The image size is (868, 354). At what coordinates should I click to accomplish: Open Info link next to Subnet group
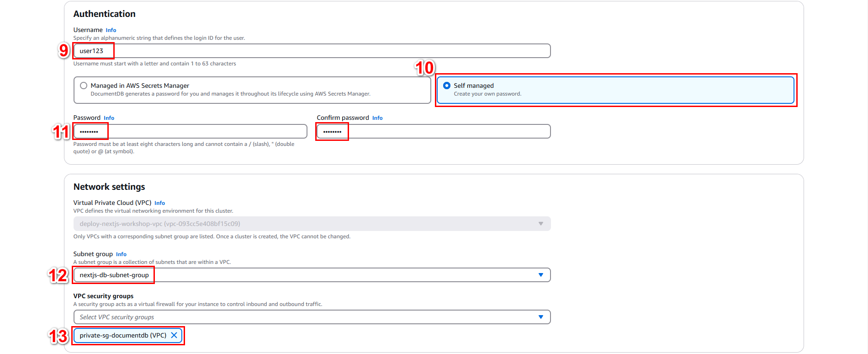(x=121, y=254)
